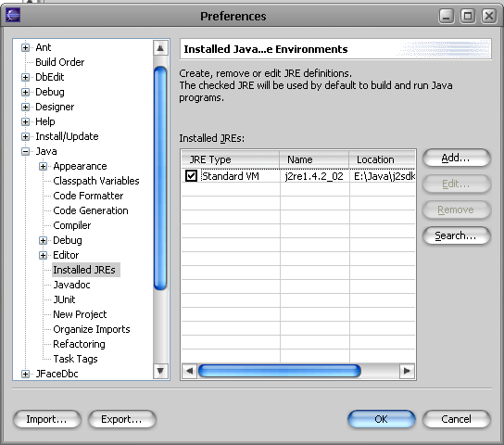
Task: Maximize the Preferences window
Action: point(468,16)
